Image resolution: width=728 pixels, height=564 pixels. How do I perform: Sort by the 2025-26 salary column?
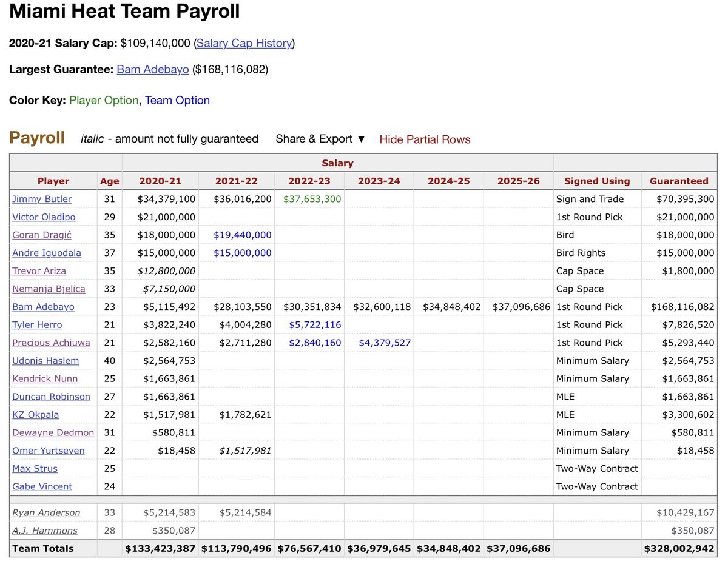pos(519,181)
